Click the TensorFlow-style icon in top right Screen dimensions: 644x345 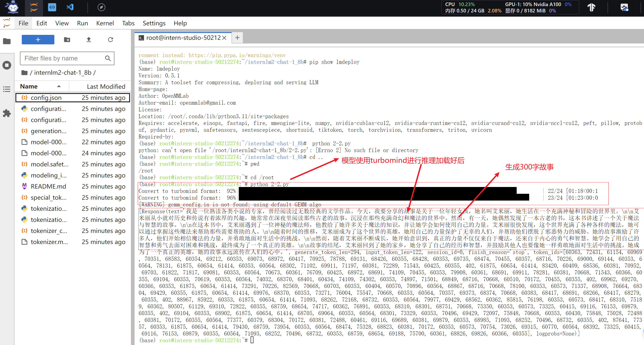point(591,7)
